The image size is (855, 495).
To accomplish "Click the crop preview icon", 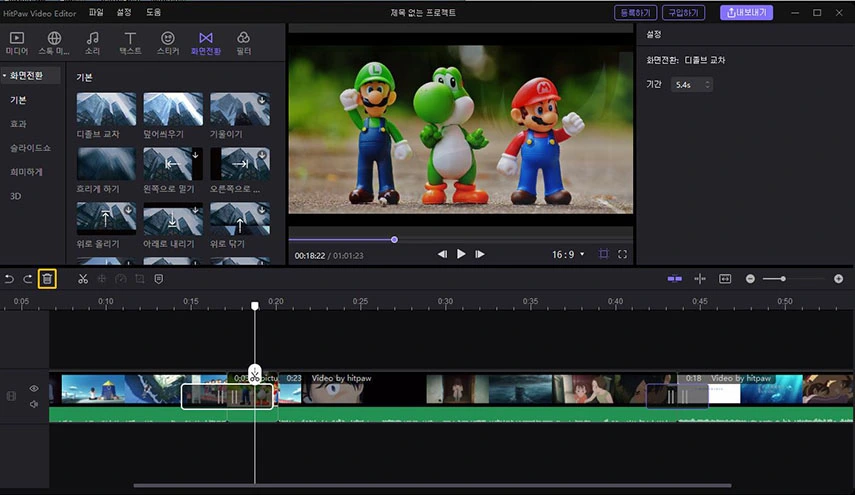I will click(x=604, y=254).
